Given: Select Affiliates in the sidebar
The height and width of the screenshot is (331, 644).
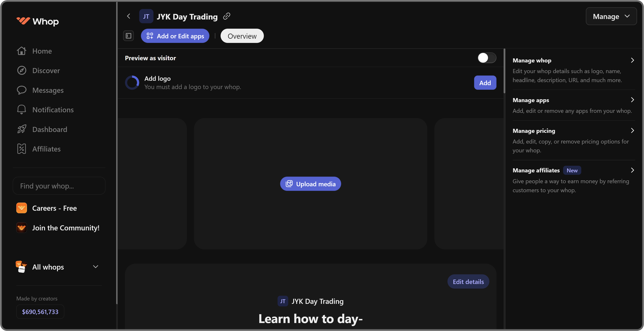Looking at the screenshot, I should point(46,149).
